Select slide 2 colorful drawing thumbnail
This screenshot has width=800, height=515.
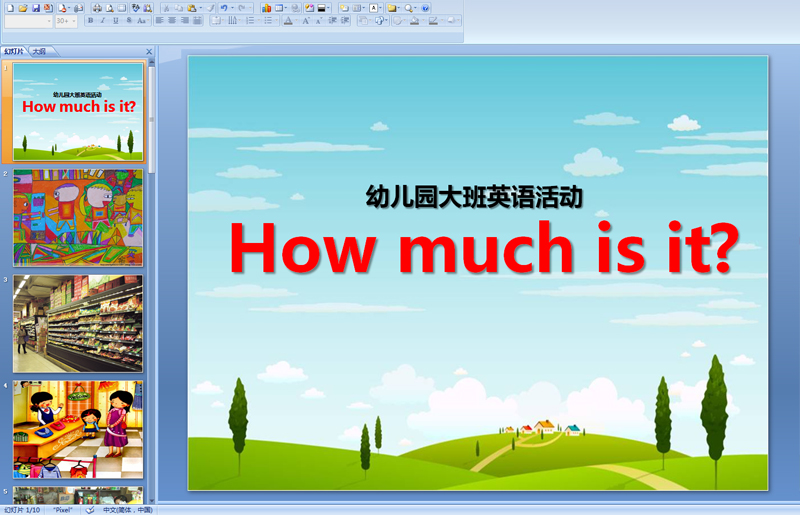[78, 218]
